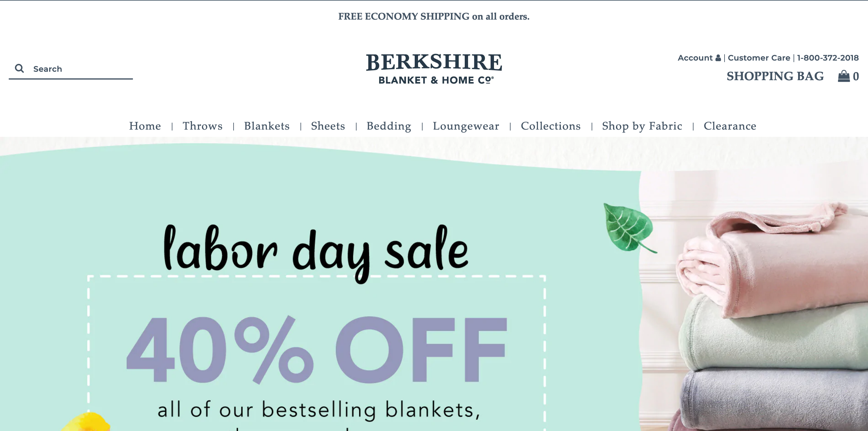Open the Bedding navigation menu
The image size is (868, 431).
pyautogui.click(x=389, y=126)
